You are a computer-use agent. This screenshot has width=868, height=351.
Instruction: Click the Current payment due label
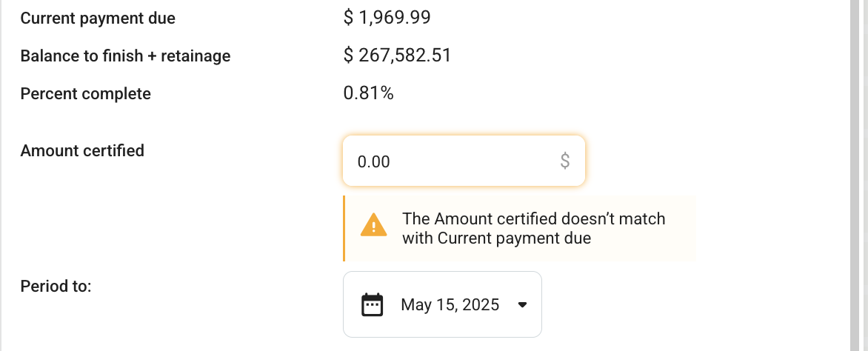(98, 19)
